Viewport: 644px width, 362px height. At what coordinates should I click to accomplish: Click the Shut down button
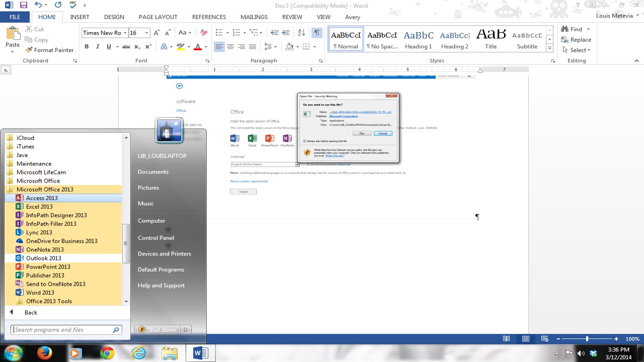click(157, 330)
